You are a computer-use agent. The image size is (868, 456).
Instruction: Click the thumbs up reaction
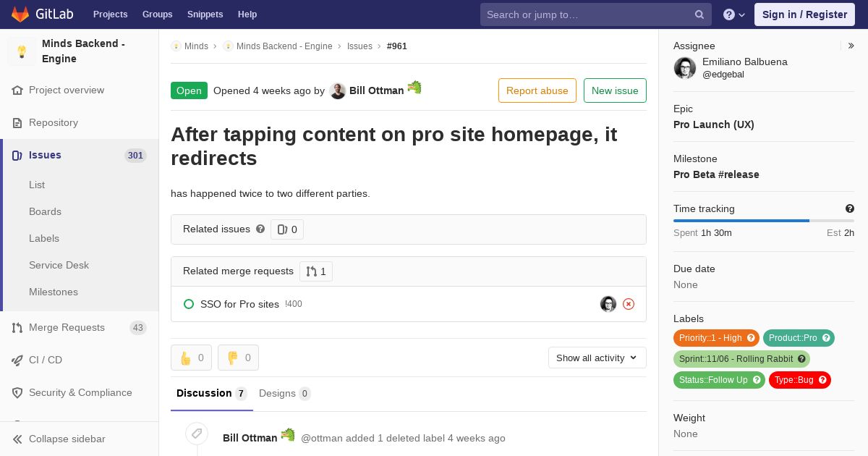(191, 358)
